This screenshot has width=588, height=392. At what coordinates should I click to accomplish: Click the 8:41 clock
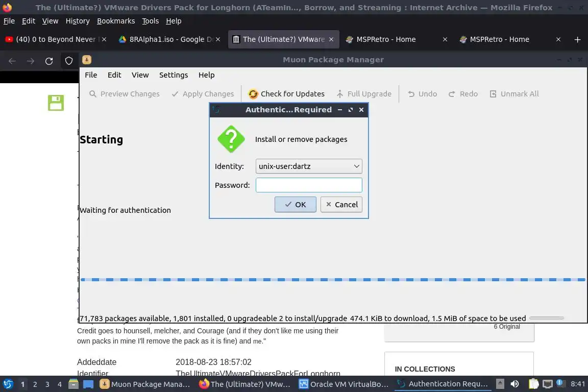(577, 384)
